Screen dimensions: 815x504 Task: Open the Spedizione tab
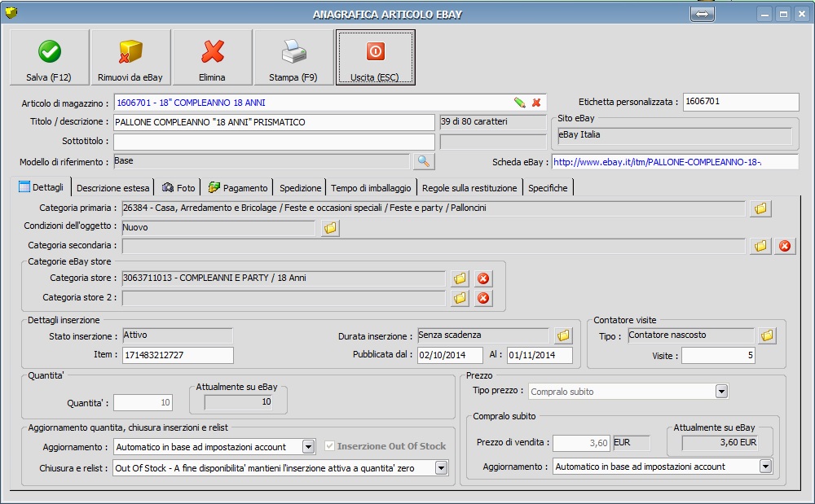pyautogui.click(x=300, y=187)
